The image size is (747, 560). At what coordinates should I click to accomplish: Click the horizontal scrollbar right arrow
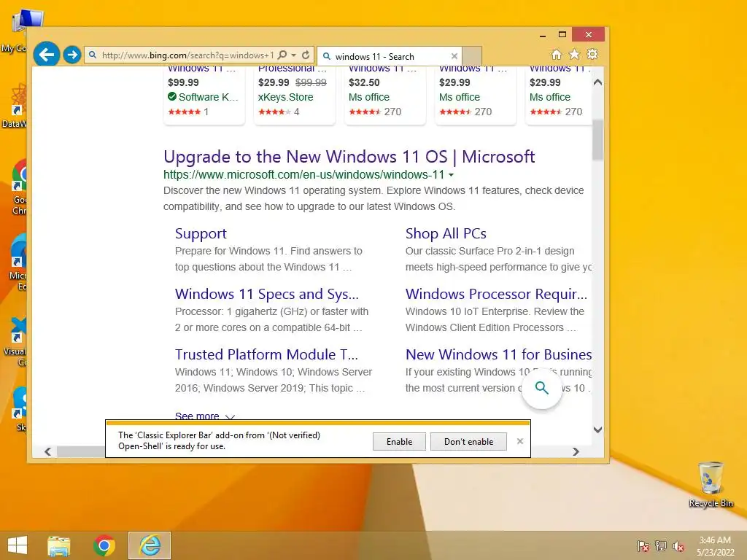pyautogui.click(x=576, y=451)
